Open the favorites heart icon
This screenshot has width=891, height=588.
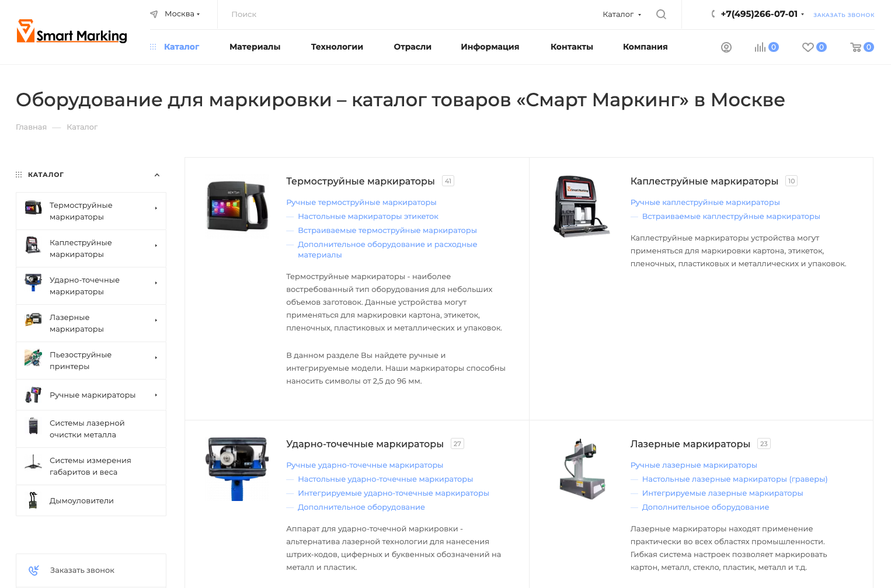(808, 47)
